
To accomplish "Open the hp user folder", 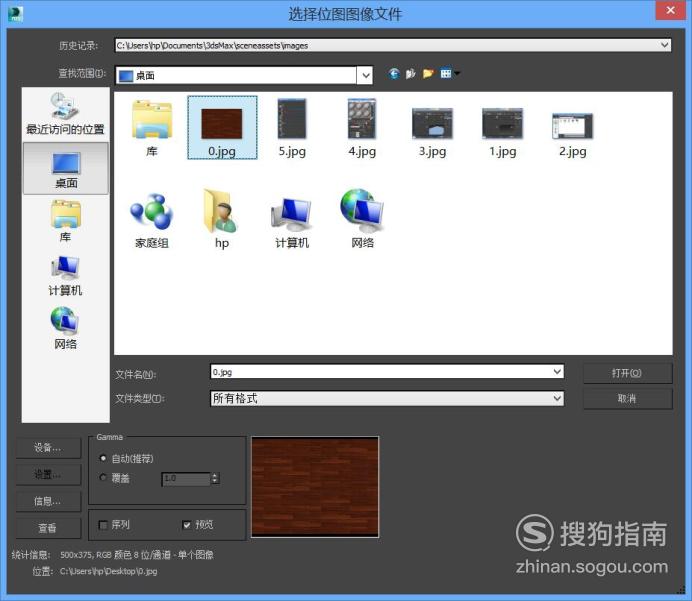I will coord(222,219).
